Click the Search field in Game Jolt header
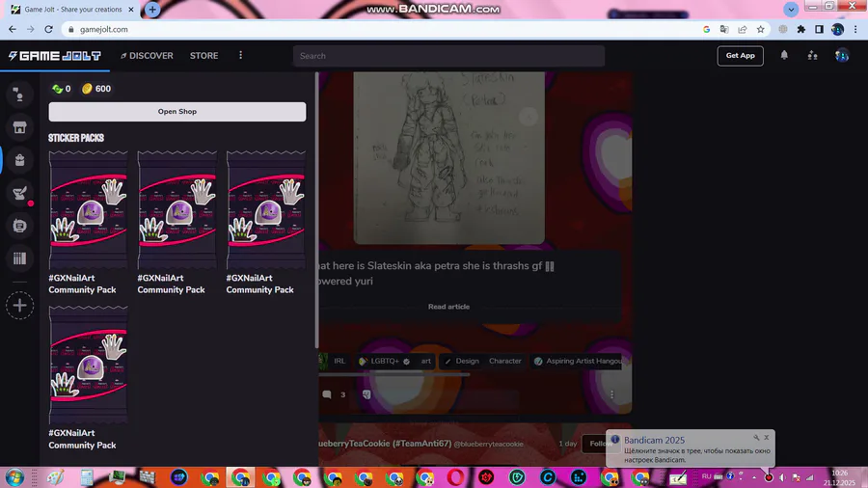The height and width of the screenshot is (488, 868). (x=448, y=56)
